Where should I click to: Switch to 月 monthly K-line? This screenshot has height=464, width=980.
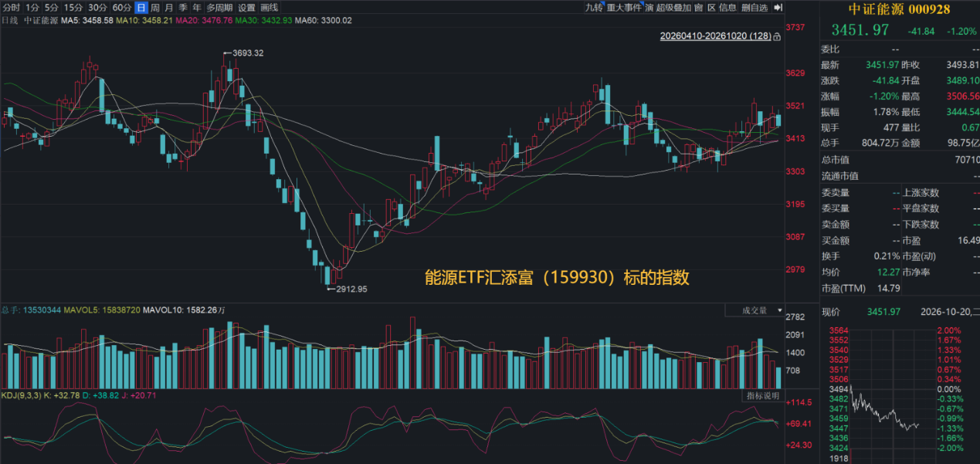(x=169, y=8)
